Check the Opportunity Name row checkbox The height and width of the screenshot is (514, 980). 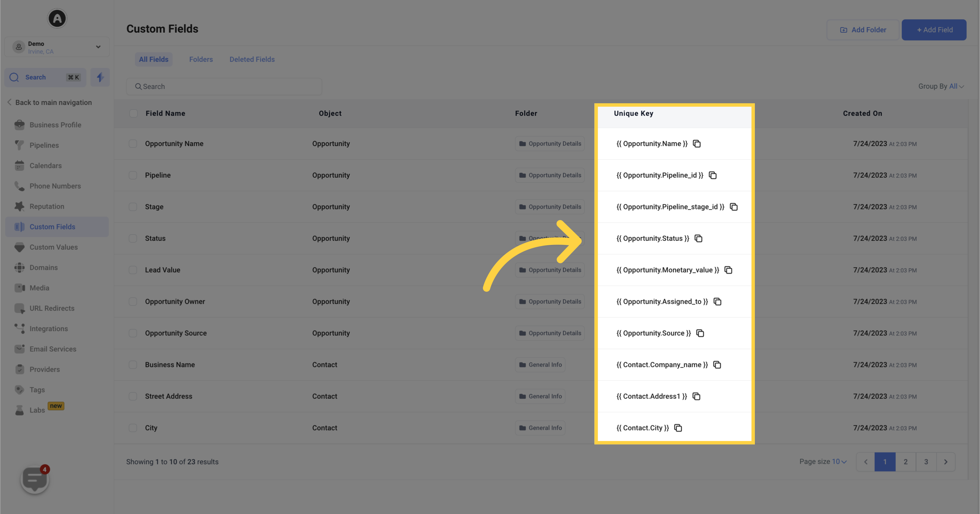tap(133, 144)
